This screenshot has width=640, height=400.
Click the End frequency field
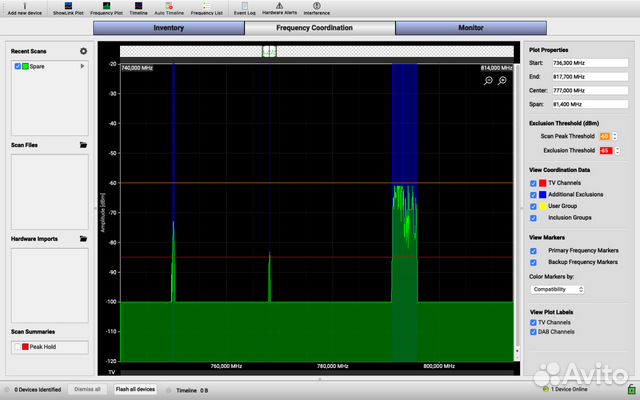pyautogui.click(x=590, y=77)
